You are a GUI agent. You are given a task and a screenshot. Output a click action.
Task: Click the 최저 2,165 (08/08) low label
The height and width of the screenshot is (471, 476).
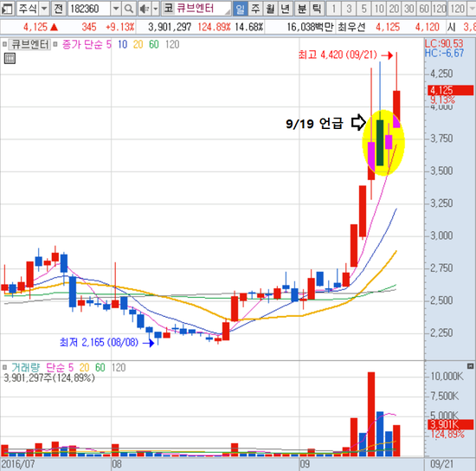click(99, 343)
